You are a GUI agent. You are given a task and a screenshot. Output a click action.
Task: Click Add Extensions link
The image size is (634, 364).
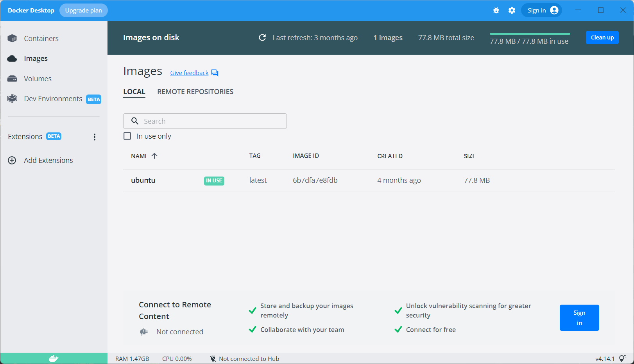click(x=48, y=161)
